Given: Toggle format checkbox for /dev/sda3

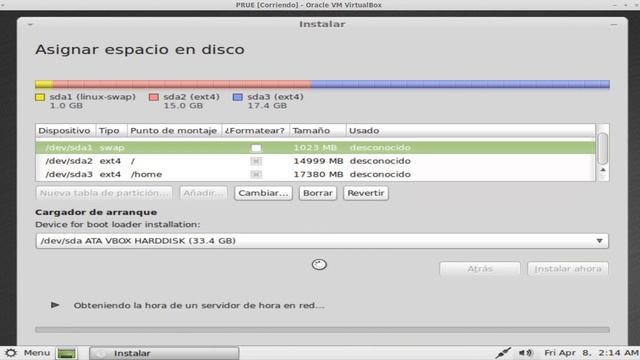Looking at the screenshot, I should (256, 175).
